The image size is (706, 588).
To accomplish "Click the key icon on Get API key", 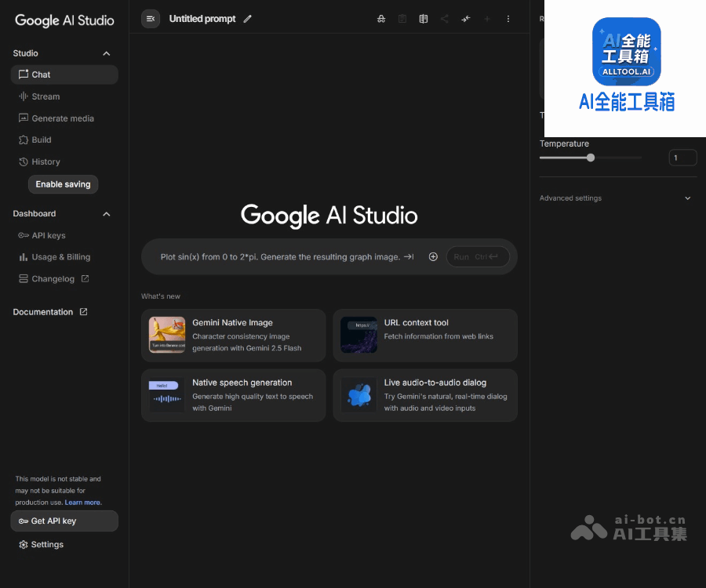I will [24, 521].
